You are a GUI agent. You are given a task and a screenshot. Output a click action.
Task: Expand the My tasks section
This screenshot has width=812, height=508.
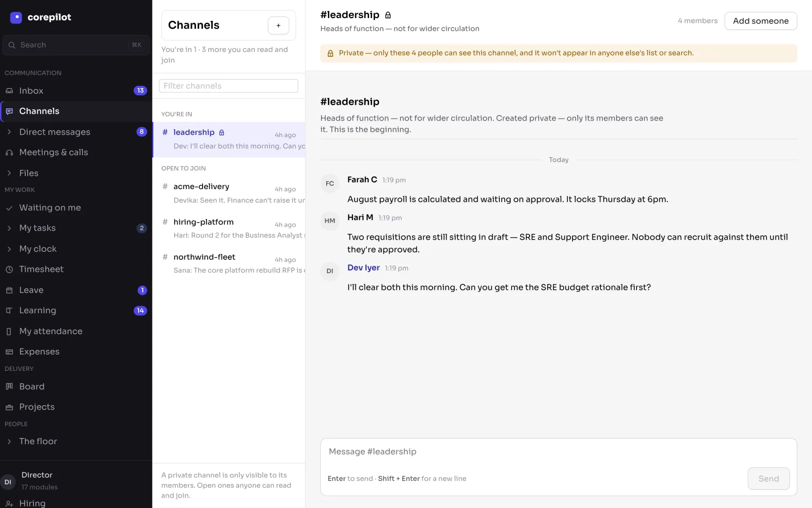click(x=9, y=228)
